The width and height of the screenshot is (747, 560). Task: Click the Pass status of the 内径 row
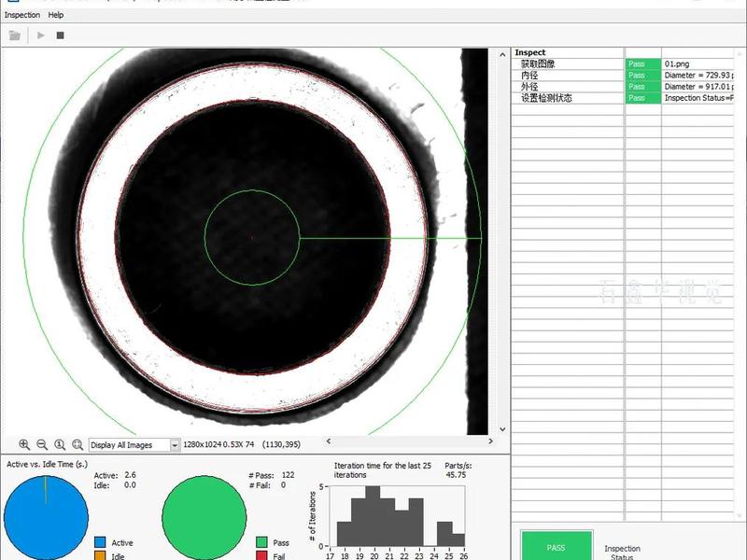[x=643, y=76]
